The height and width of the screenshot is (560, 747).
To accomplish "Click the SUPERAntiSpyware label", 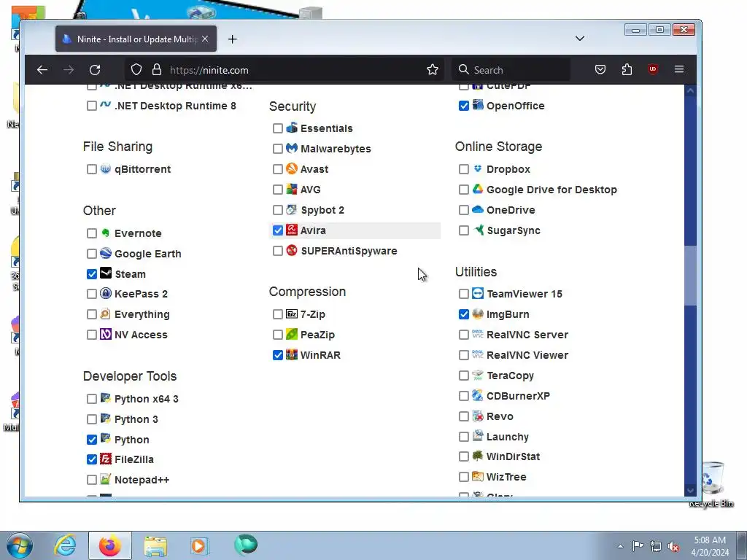I will pos(349,251).
